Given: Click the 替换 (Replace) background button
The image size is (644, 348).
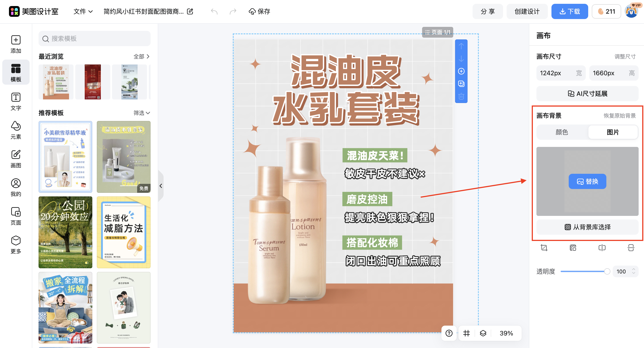Looking at the screenshot, I should point(587,181).
